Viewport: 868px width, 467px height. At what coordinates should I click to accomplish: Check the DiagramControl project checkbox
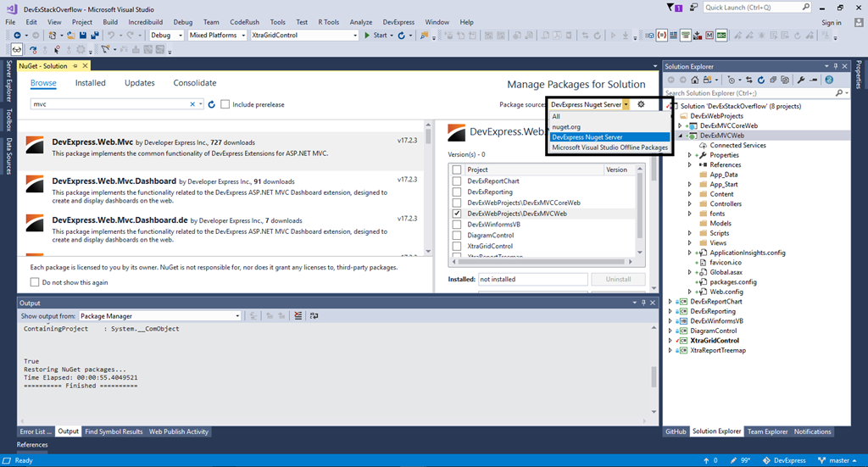(x=457, y=235)
